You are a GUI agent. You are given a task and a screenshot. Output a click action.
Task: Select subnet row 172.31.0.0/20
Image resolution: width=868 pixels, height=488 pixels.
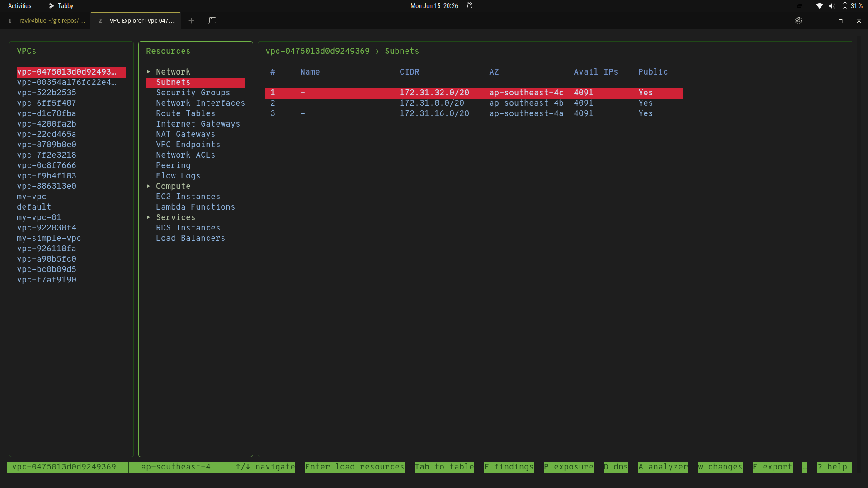coord(474,103)
